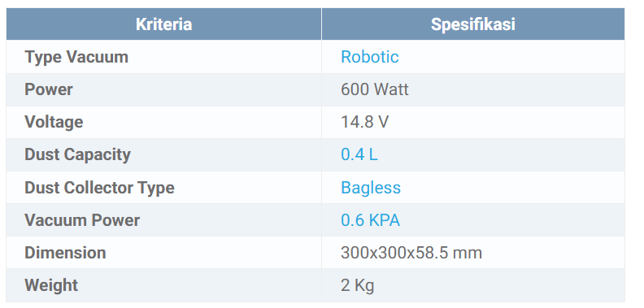Click the Type Vacuum row label
644x308 pixels.
coord(76,57)
